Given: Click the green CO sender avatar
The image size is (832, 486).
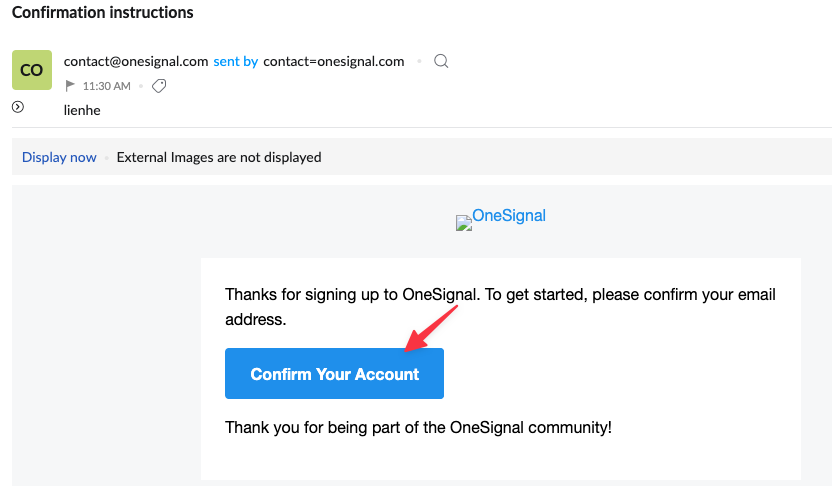Looking at the screenshot, I should 32,70.
